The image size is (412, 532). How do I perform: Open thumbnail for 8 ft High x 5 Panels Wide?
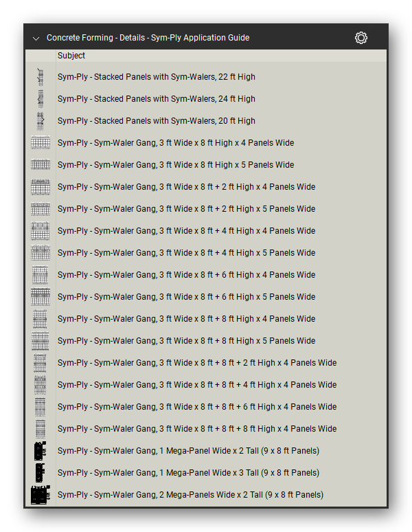(x=41, y=165)
